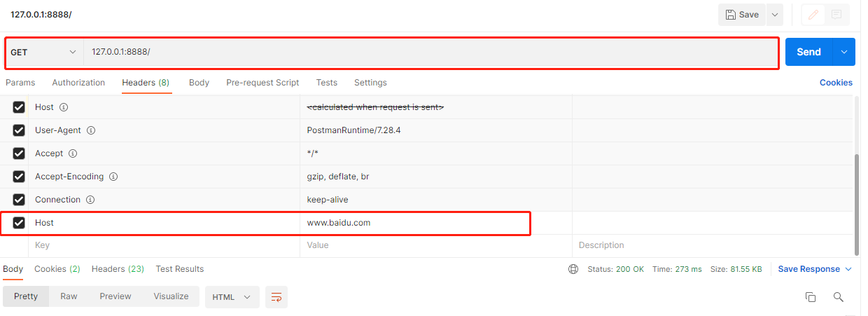The image size is (868, 316).
Task: Disable the Accept-Encoding header checkbox
Action: point(19,177)
